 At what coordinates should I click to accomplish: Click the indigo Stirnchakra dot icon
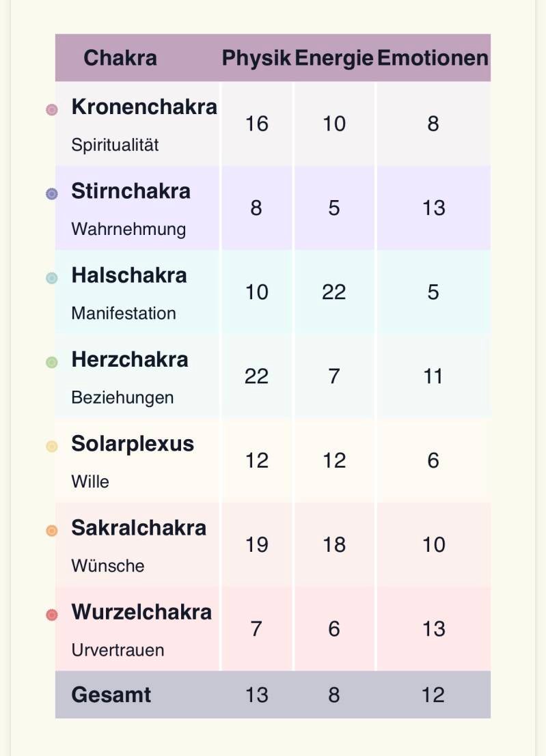click(52, 194)
